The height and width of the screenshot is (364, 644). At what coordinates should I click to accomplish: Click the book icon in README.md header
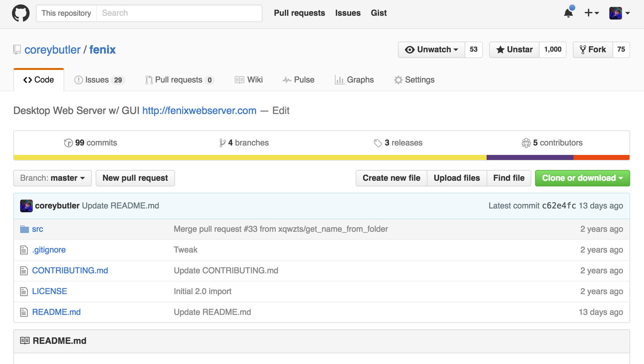(x=25, y=341)
